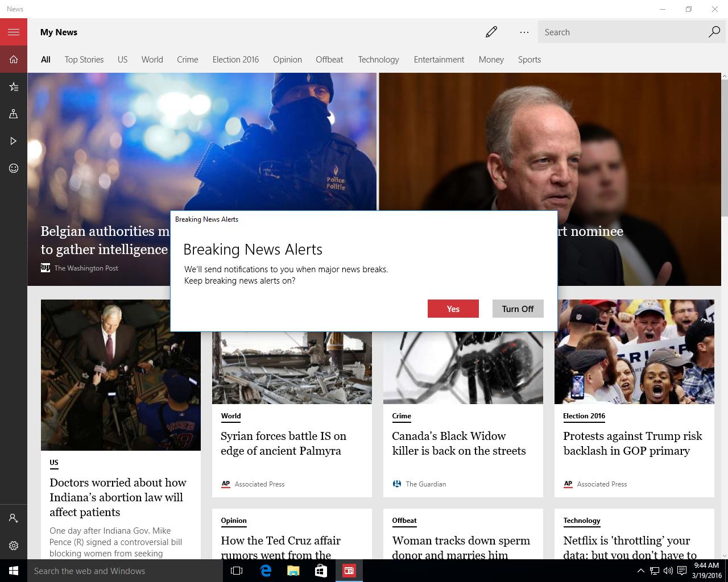This screenshot has height=582, width=728.
Task: Switch to Technology tab
Action: pos(378,59)
